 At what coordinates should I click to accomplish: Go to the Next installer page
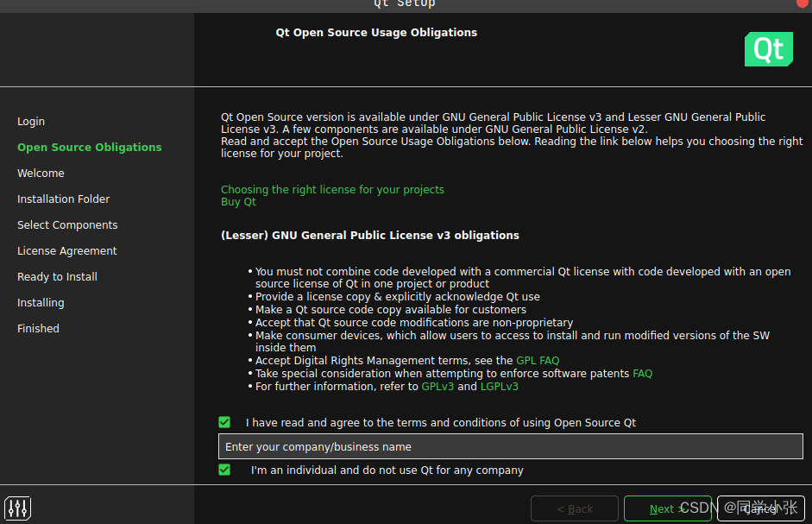(668, 508)
